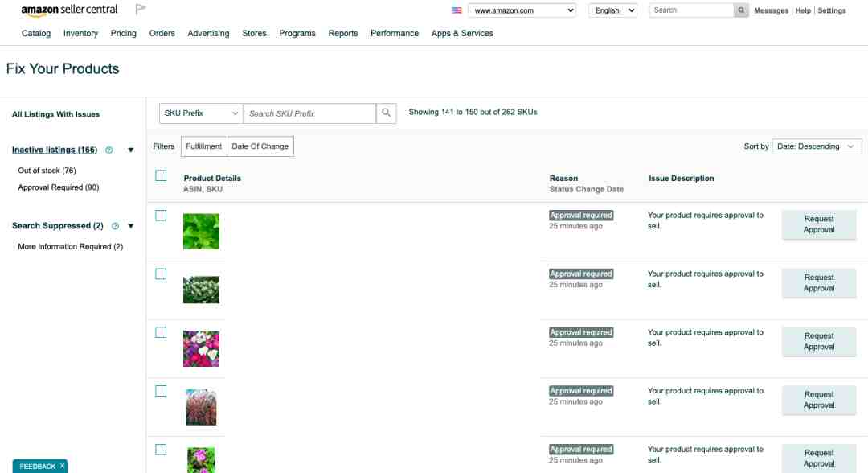This screenshot has width=868, height=473.
Task: Request Approval for green leaves product
Action: (819, 224)
